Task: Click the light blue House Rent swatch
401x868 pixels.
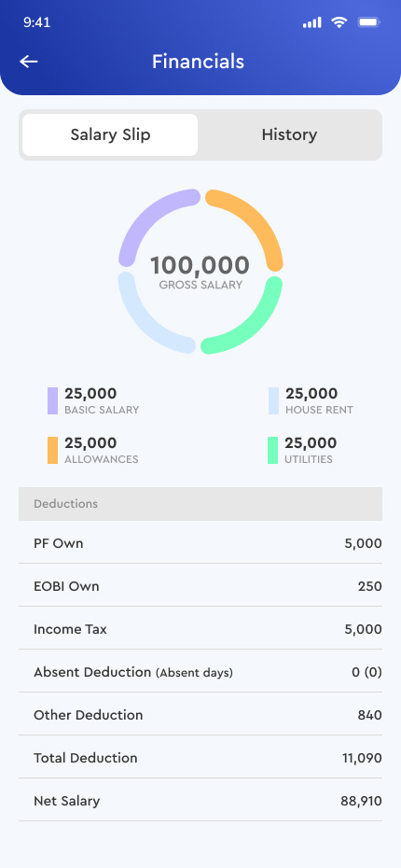Action: (274, 400)
